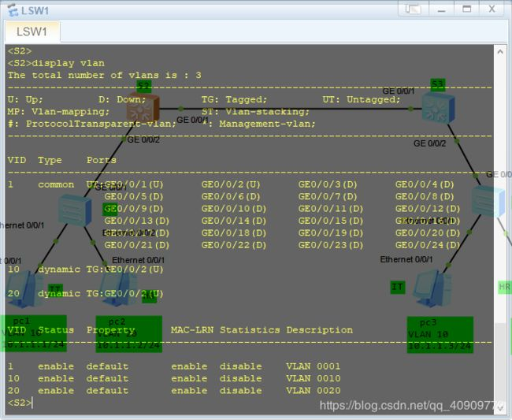Click the VLAN 20 dynamic row
The image size is (512, 420).
[x=85, y=294]
